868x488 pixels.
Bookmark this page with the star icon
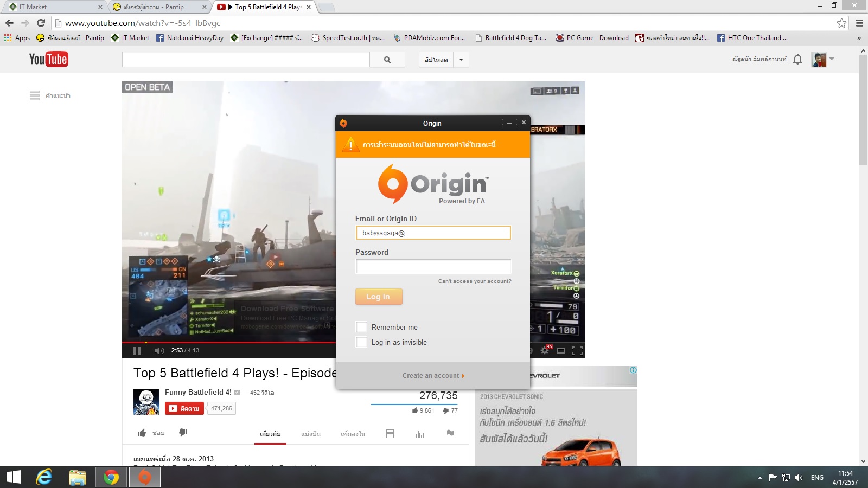point(841,23)
